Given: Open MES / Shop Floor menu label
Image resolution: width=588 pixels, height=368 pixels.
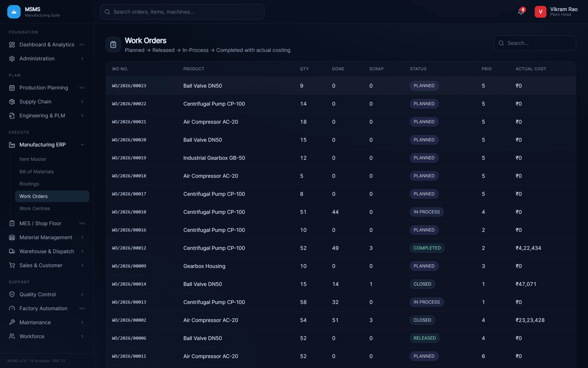Looking at the screenshot, I should (x=40, y=223).
